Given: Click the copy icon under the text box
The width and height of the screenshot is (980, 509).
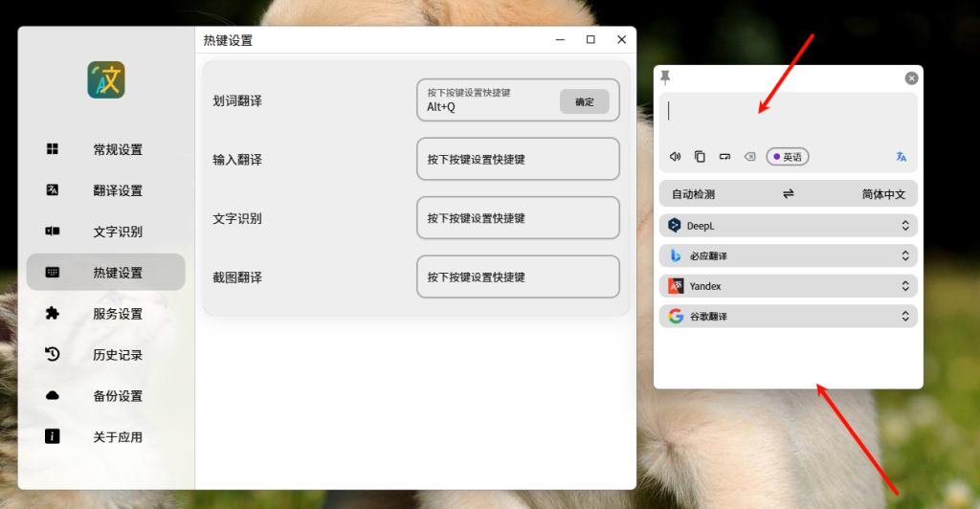Looking at the screenshot, I should coord(700,157).
